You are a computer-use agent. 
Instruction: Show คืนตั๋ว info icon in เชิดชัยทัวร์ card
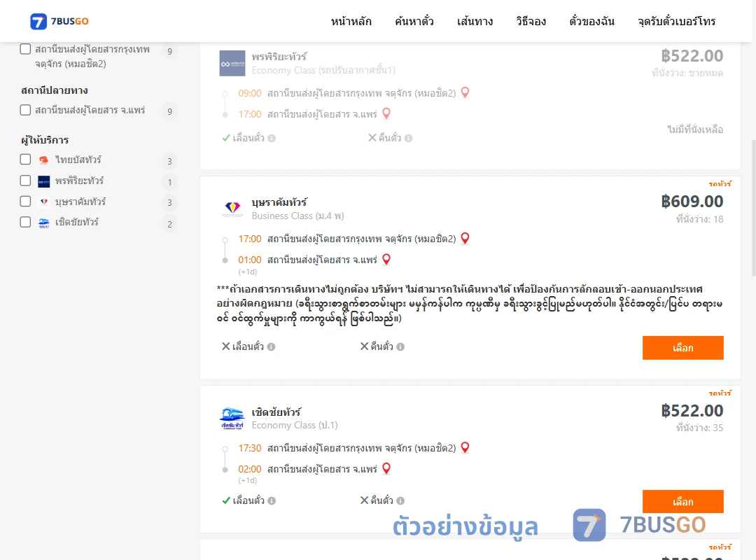[x=400, y=500]
